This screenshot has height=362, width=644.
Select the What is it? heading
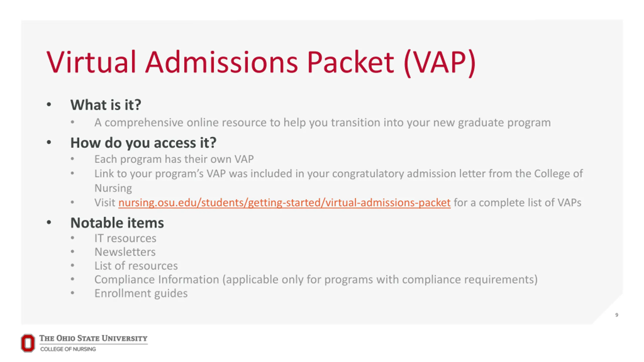pos(106,105)
